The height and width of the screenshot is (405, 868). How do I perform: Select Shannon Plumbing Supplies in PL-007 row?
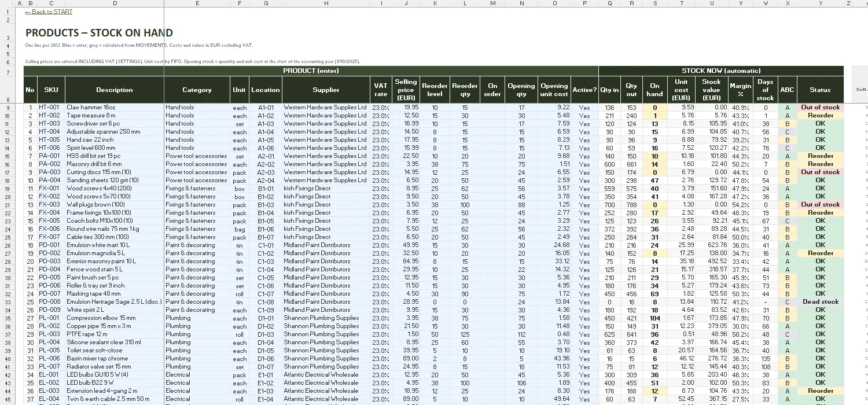pos(326,367)
